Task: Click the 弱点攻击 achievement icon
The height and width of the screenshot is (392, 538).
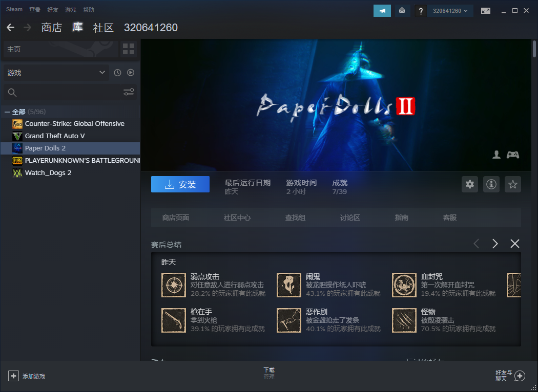Action: click(174, 285)
